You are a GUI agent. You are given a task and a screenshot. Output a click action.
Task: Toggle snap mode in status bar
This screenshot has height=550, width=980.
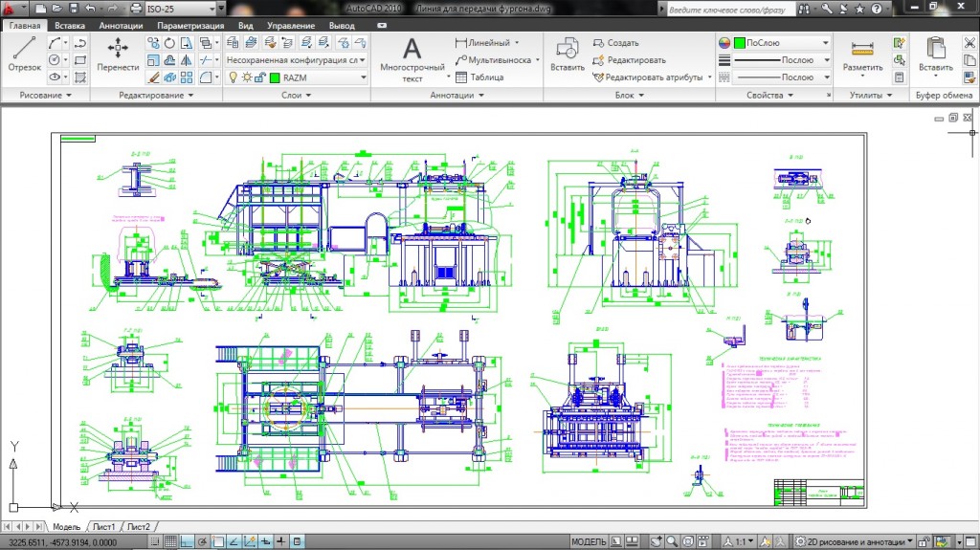tap(154, 542)
